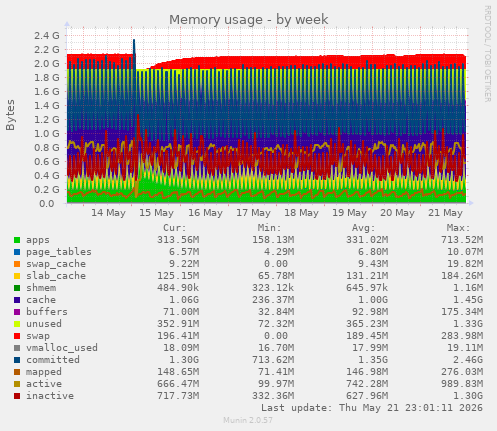Click committed max value 2.46G
The width and height of the screenshot is (497, 431).
click(468, 360)
